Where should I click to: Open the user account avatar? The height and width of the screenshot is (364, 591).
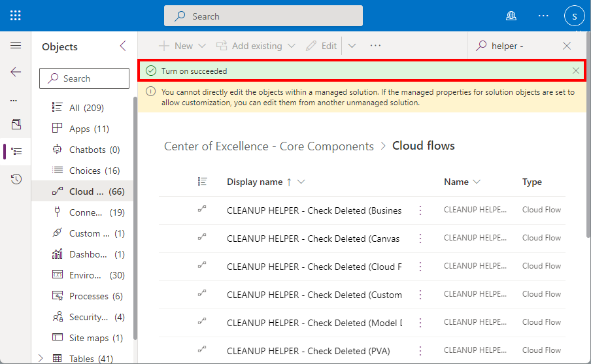tap(574, 16)
